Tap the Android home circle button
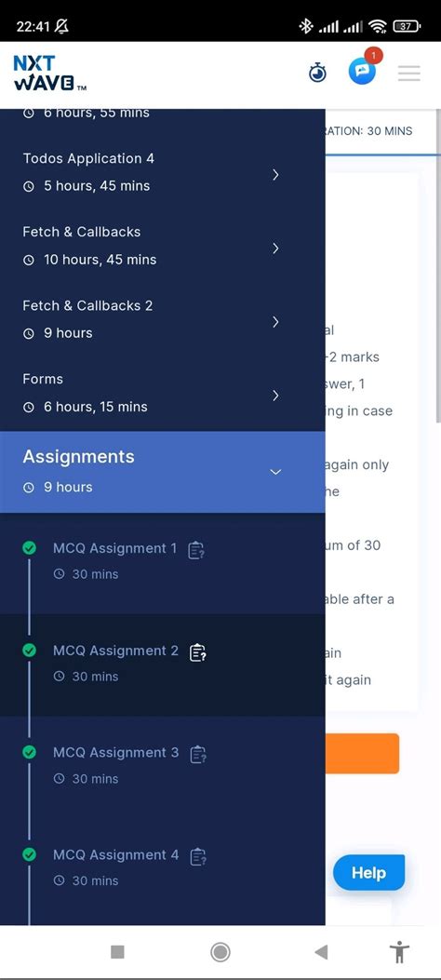The width and height of the screenshot is (441, 980). [x=220, y=952]
